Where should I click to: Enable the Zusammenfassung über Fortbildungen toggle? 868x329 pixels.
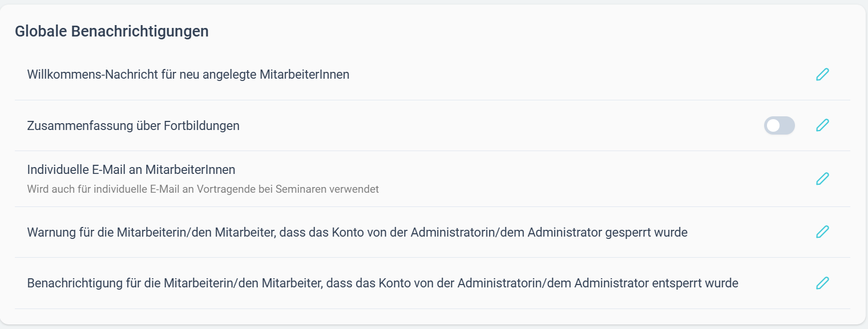point(780,125)
